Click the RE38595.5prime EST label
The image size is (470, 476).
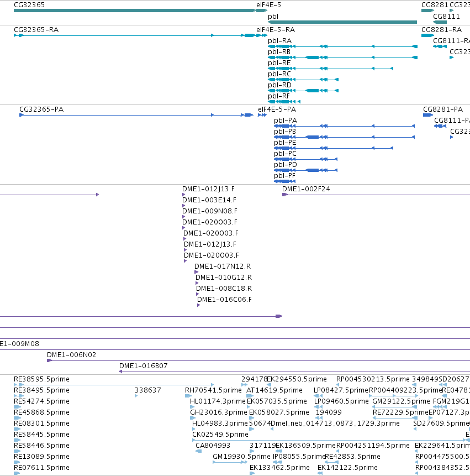click(x=41, y=379)
